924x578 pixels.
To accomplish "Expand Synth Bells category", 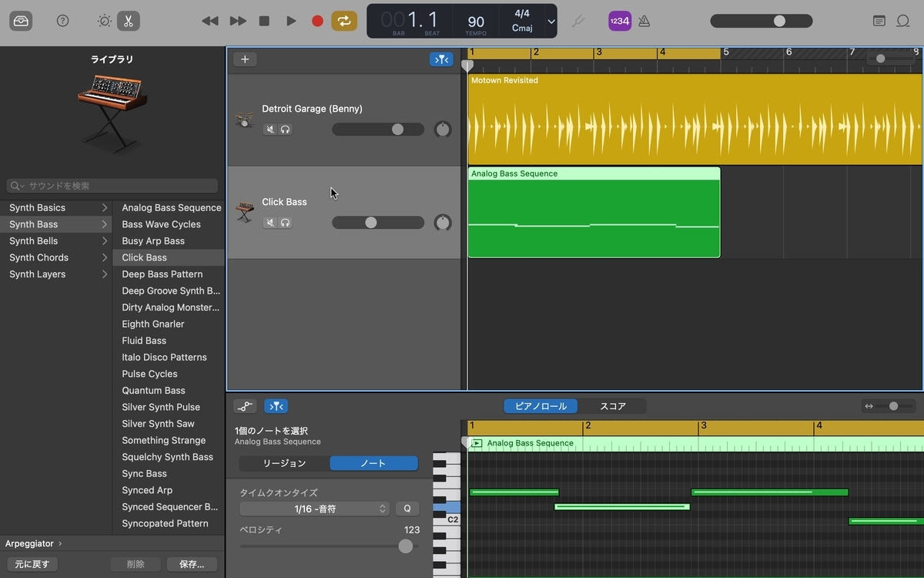I will point(105,241).
